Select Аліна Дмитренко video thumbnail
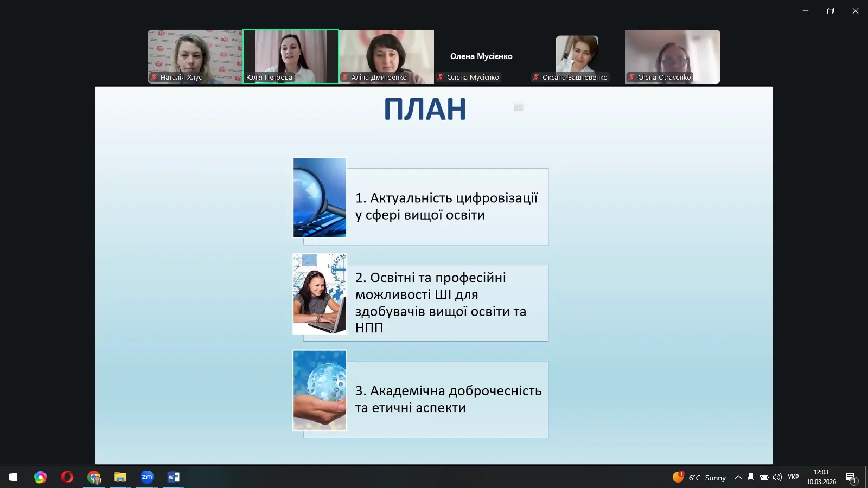The height and width of the screenshot is (488, 868). [386, 56]
